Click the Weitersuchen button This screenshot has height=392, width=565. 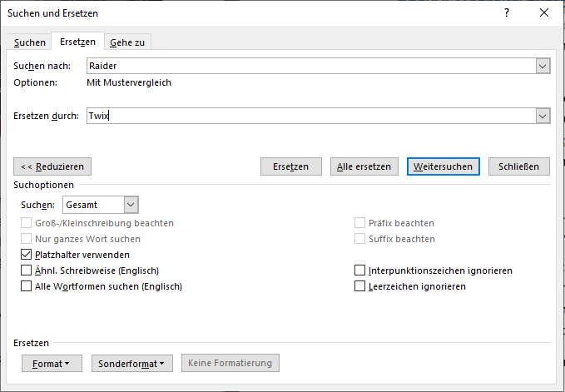[x=444, y=166]
